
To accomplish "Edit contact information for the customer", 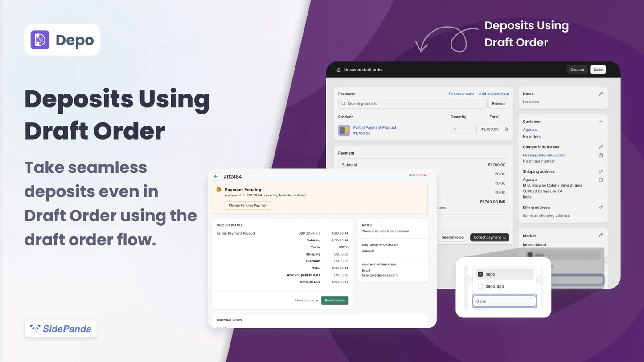I will [x=600, y=146].
